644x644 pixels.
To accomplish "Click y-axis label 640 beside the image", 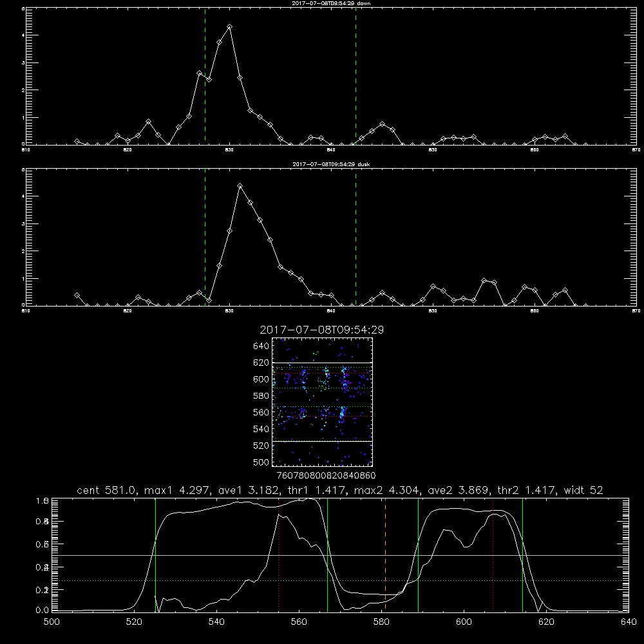I will (x=261, y=346).
